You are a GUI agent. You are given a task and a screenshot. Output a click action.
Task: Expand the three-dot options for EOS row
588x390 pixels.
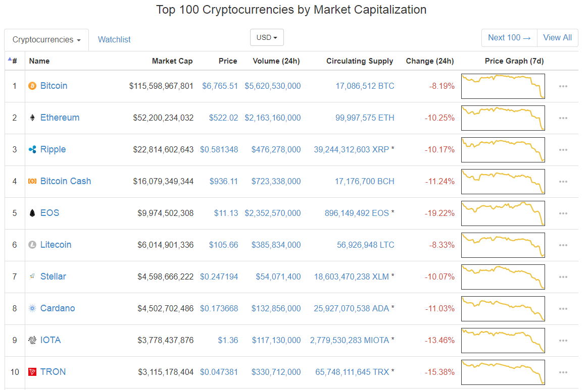tap(563, 213)
